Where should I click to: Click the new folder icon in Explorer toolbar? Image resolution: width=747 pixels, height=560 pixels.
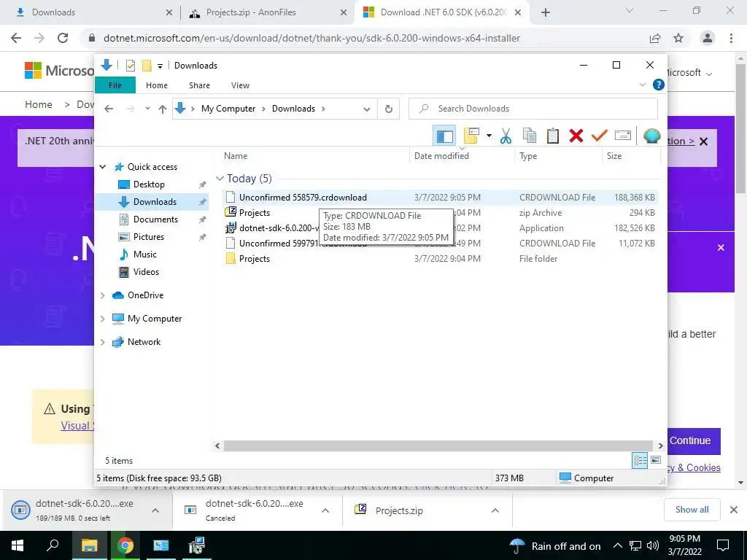pos(471,136)
